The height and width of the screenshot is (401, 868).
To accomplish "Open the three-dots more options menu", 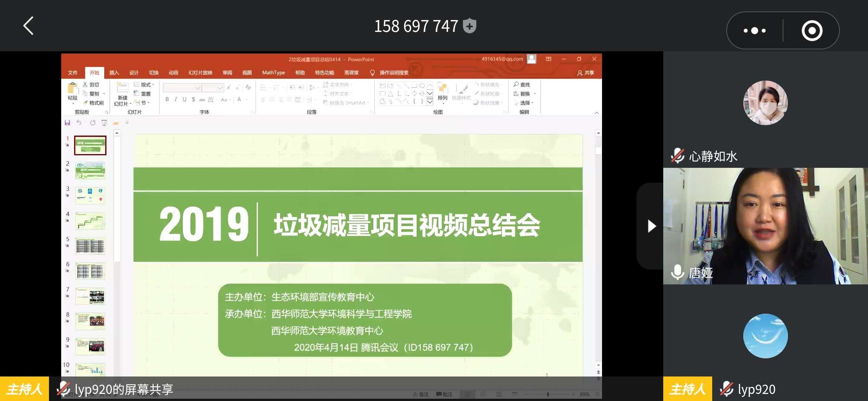I will 755,31.
